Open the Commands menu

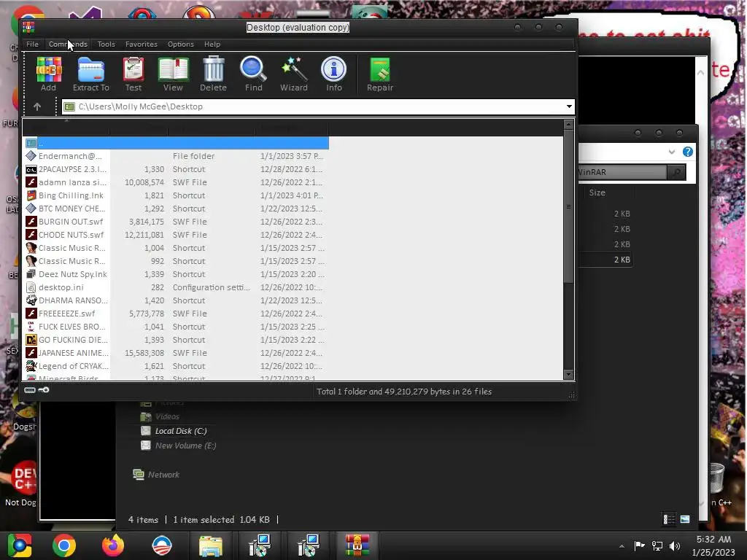tap(68, 44)
